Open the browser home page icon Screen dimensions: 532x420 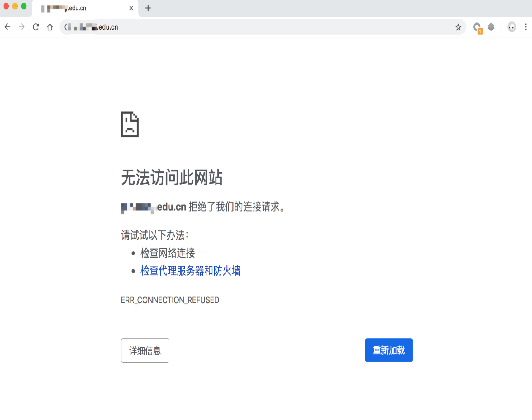pos(50,27)
